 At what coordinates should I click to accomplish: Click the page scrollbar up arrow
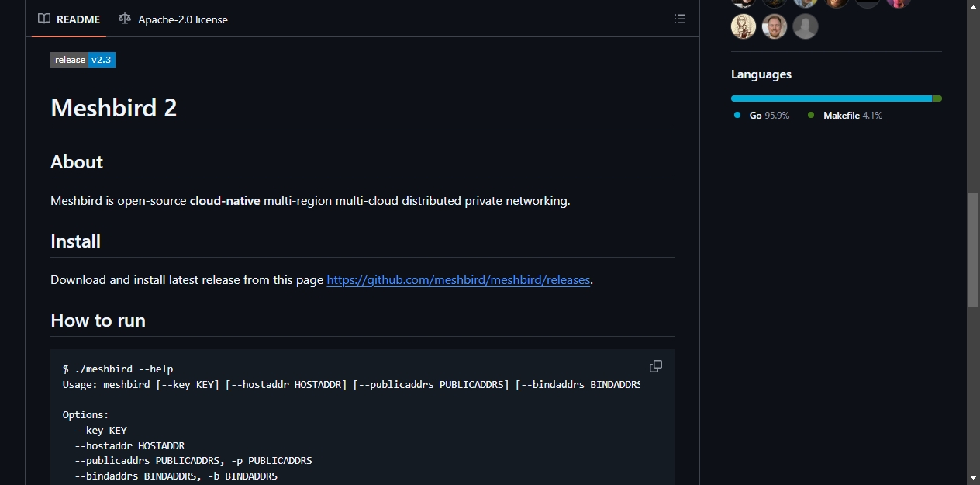(x=973, y=6)
